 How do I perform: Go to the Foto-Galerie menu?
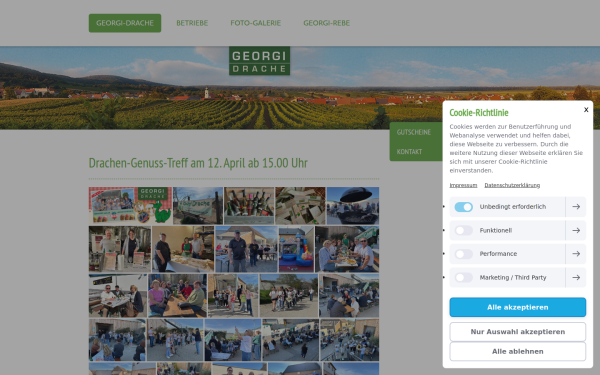(256, 23)
